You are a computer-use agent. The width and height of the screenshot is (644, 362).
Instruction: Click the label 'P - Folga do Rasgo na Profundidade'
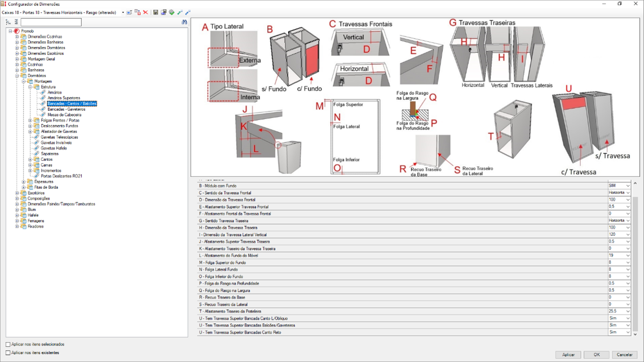point(229,283)
